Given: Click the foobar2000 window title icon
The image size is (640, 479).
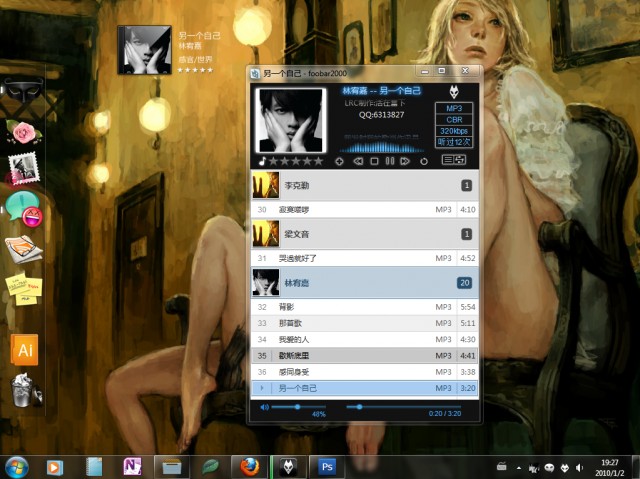Looking at the screenshot, I should click(255, 73).
